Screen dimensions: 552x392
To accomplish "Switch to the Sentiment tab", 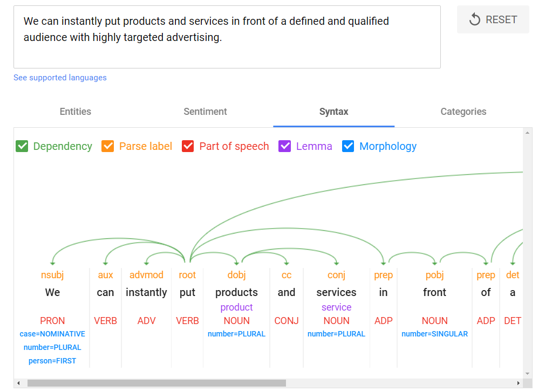I will pos(205,112).
